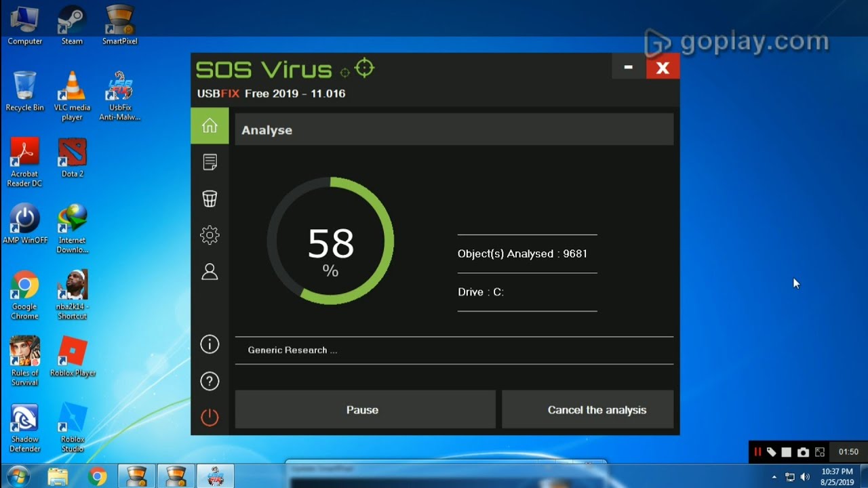Open Chrome from the taskbar
Screen dimensions: 868x488
[97, 476]
